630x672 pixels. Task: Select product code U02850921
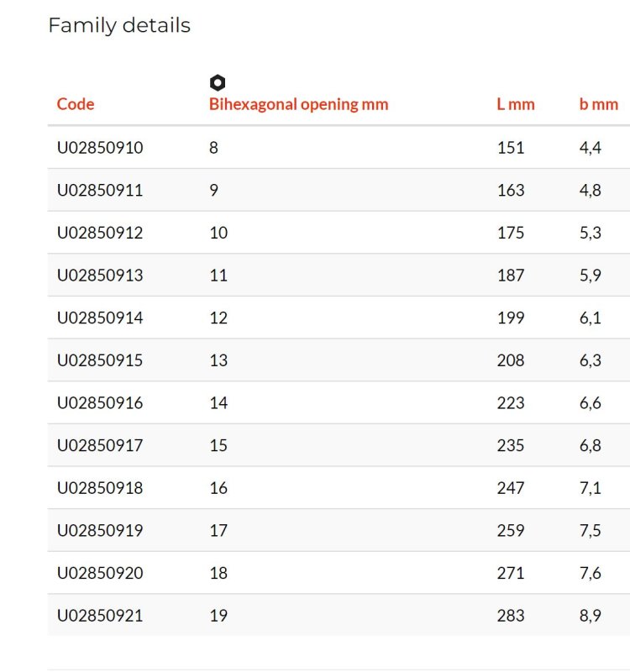[x=100, y=616]
